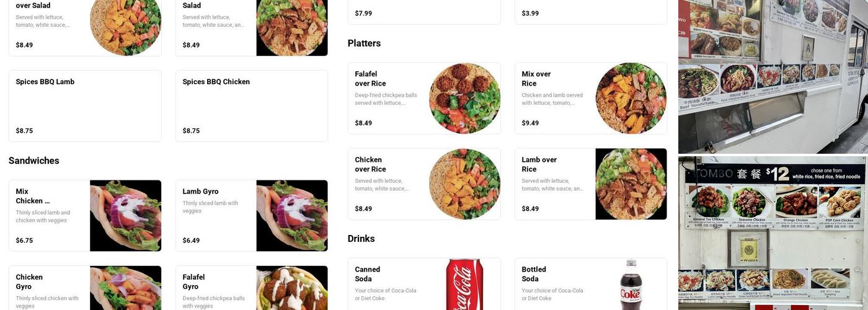Open the Spices BBQ Chicken item
The image size is (868, 310).
click(x=252, y=106)
